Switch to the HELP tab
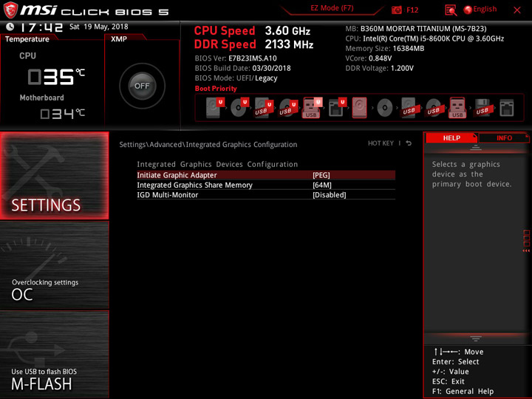 pyautogui.click(x=451, y=137)
